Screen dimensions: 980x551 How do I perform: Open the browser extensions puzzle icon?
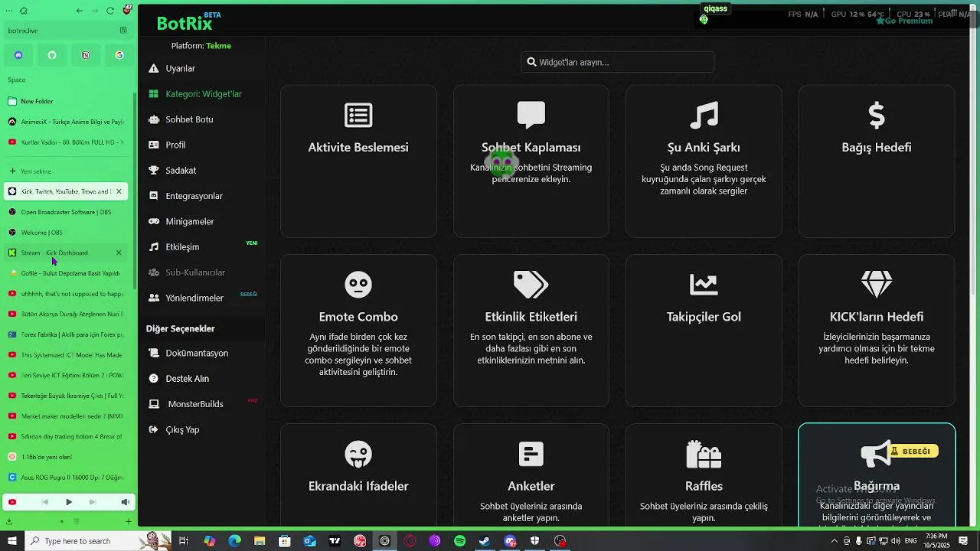[24, 11]
